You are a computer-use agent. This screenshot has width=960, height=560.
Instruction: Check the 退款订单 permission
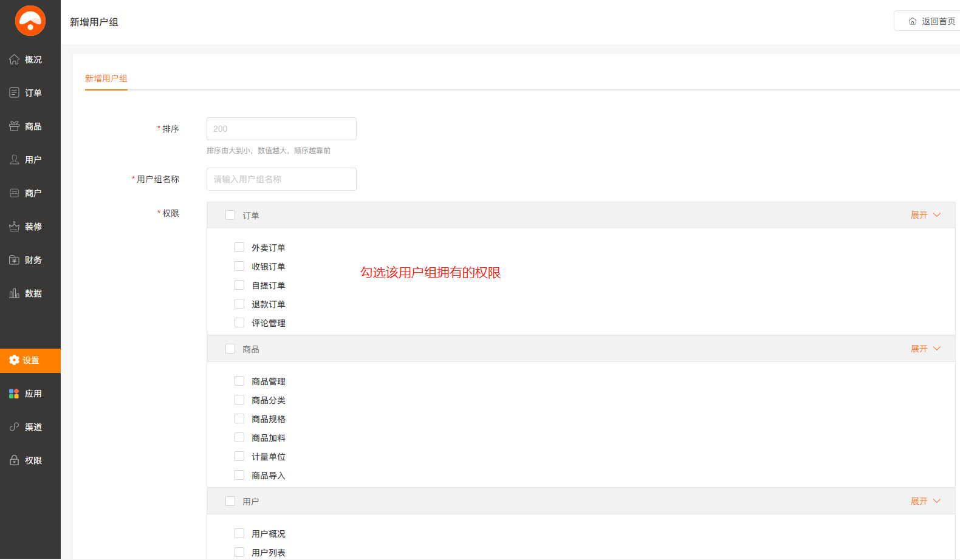239,304
